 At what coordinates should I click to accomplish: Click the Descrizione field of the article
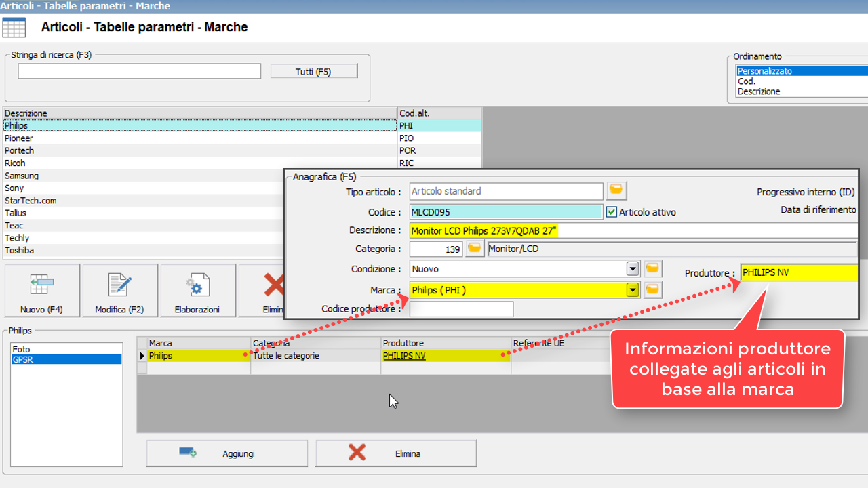pos(633,231)
